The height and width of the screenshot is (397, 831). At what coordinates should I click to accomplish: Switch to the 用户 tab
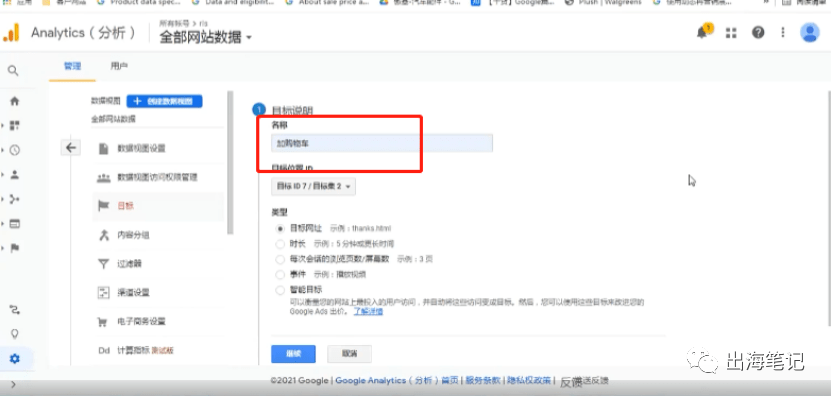(119, 66)
